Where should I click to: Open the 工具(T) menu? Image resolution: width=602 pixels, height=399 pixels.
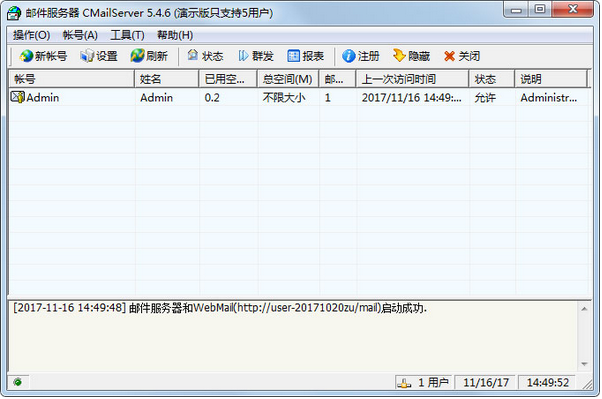[127, 35]
